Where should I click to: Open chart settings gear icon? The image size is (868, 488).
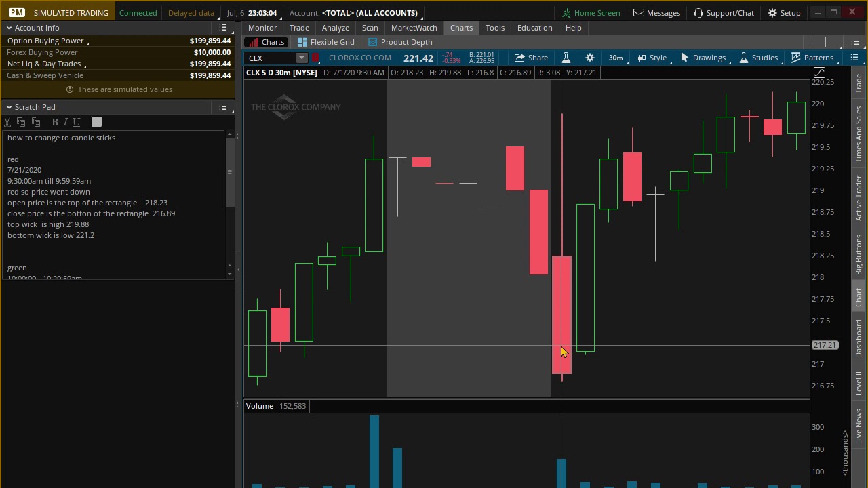[x=590, y=58]
